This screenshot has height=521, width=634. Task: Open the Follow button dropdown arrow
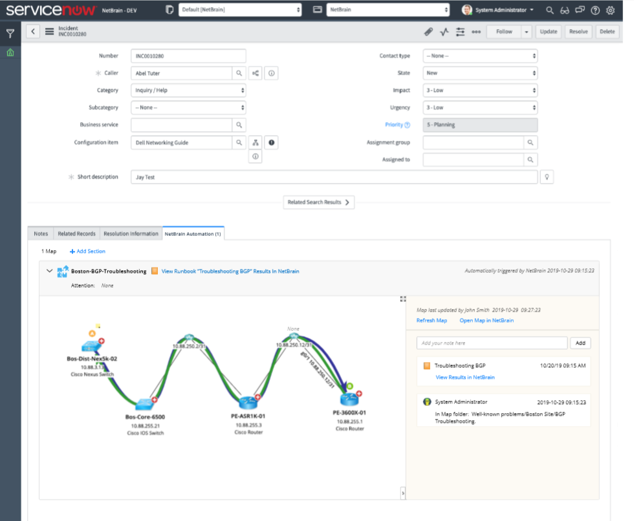(526, 32)
